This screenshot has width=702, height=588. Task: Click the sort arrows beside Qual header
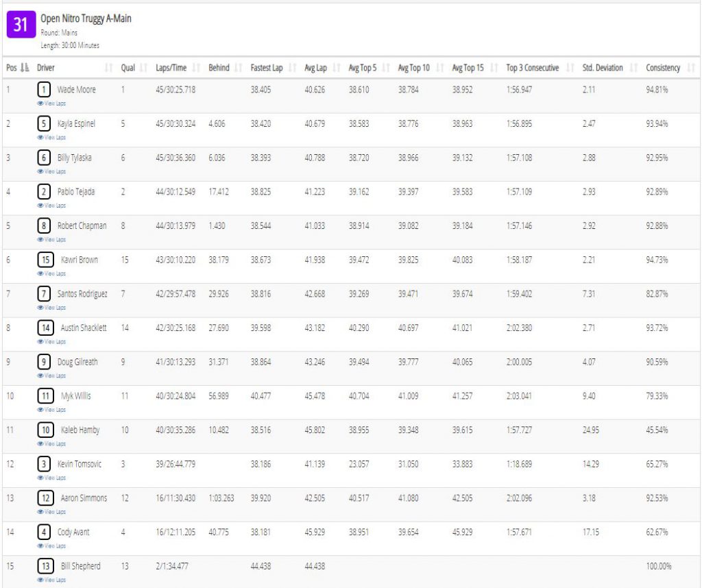(144, 68)
